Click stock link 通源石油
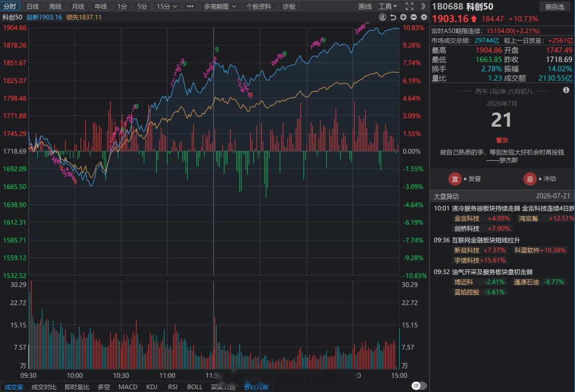The width and height of the screenshot is (575, 392). click(x=526, y=282)
